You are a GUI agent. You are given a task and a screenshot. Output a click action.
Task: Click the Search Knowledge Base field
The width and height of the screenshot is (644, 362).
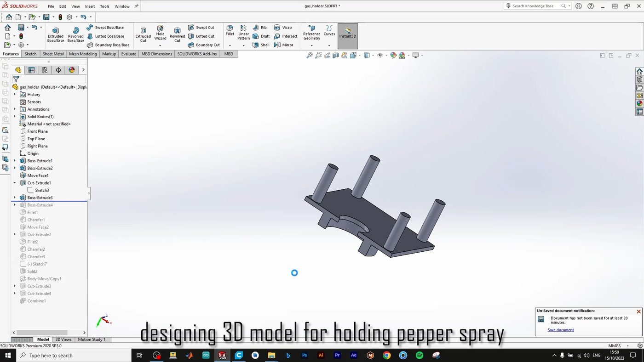(x=538, y=6)
